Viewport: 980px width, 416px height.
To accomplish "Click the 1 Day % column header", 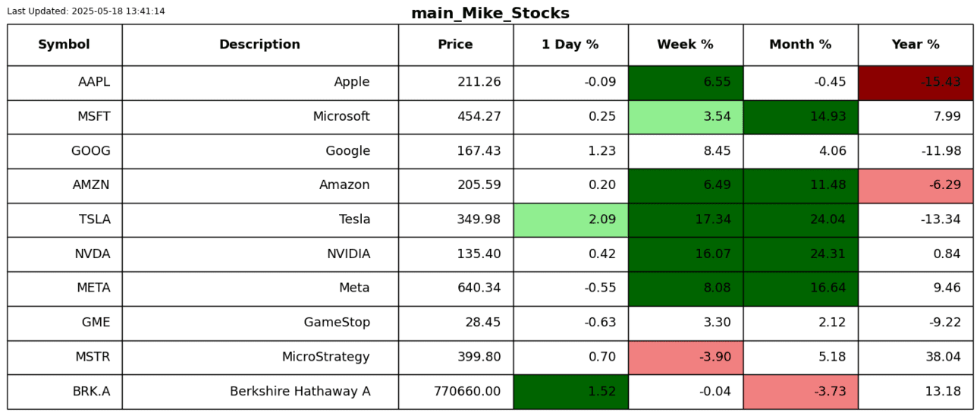I will (570, 45).
